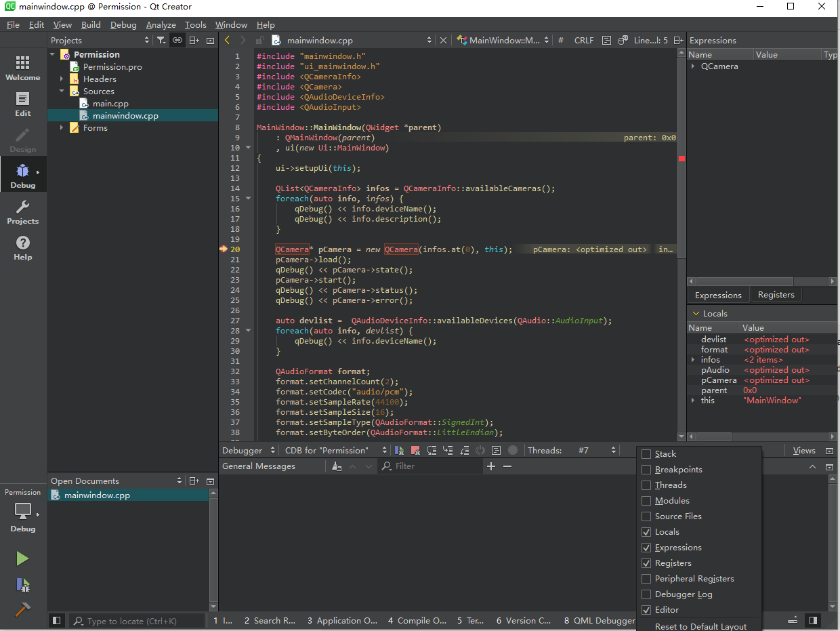Open MainWindow symbol dropdown
This screenshot has width=840, height=631.
coord(505,40)
